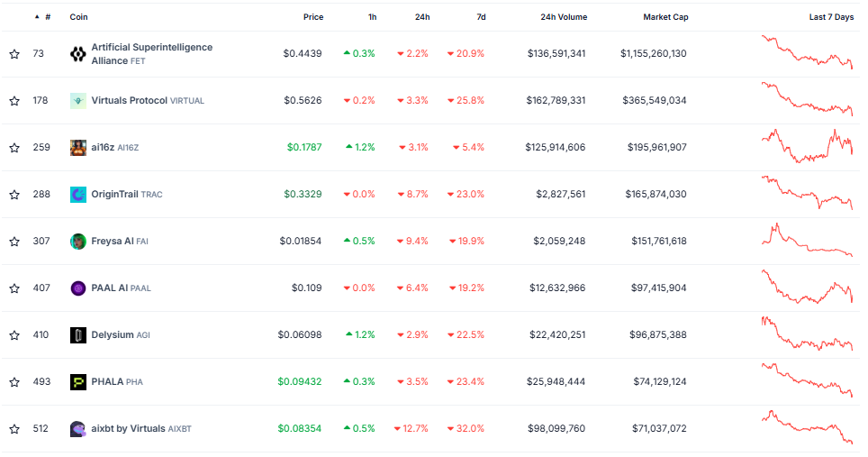Open the ai16z coin link
868x457 pixels.
click(115, 147)
